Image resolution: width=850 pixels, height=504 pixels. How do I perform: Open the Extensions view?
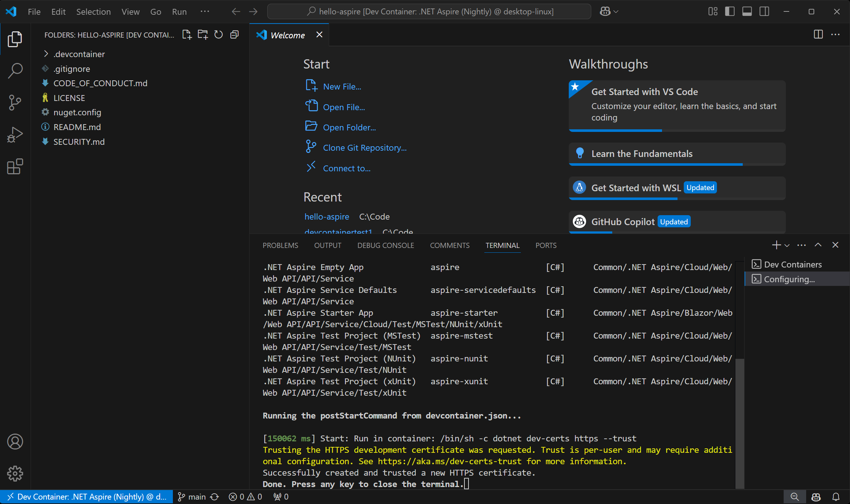15,167
